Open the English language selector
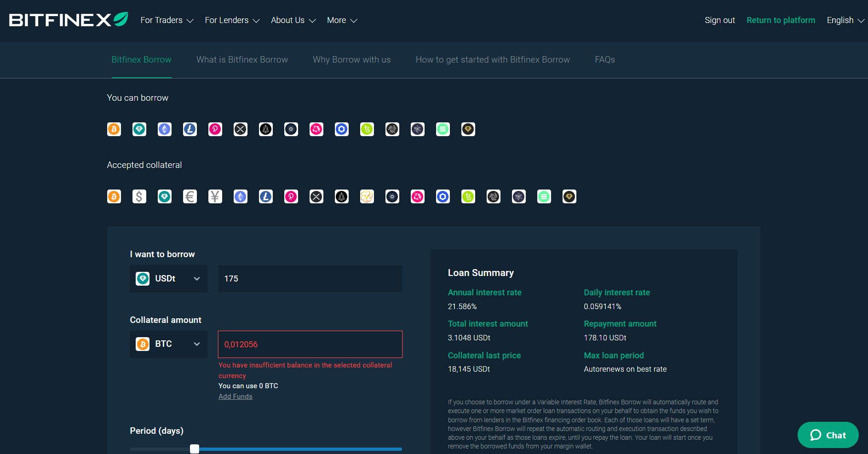Viewport: 868px width, 454px height. point(845,20)
